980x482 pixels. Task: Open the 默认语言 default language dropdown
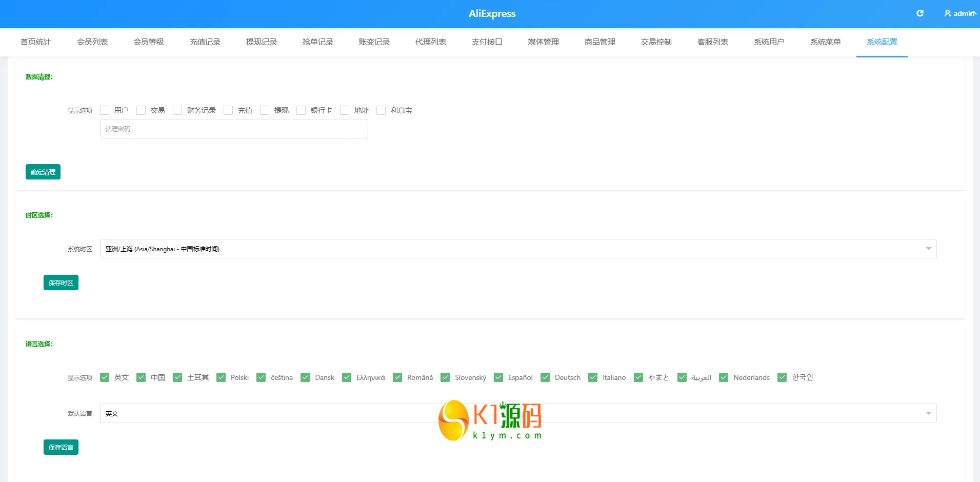point(518,413)
